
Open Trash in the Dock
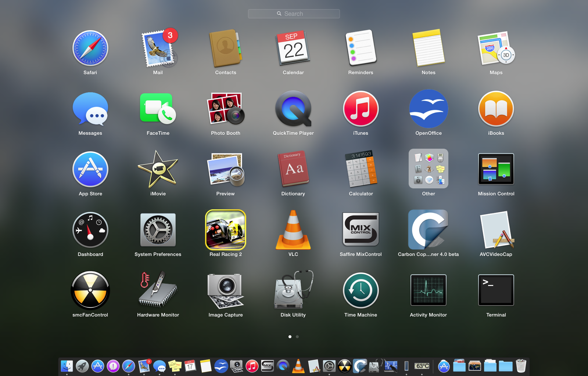click(x=521, y=366)
